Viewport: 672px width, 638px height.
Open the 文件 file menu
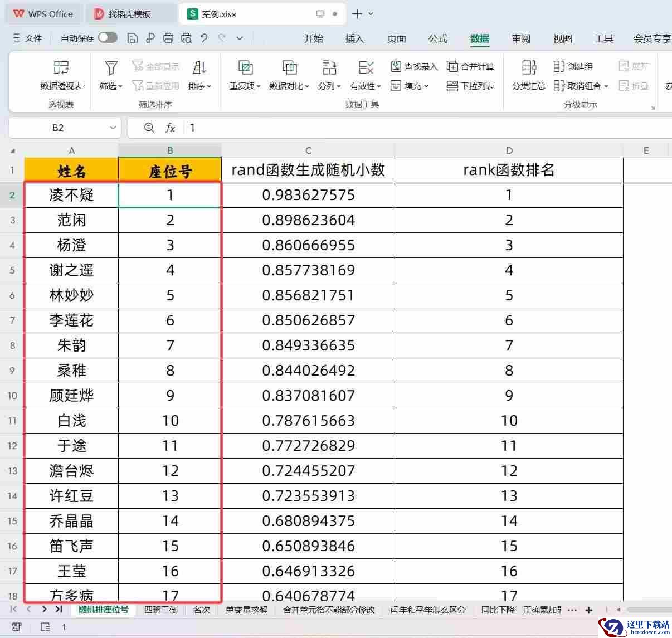click(28, 38)
